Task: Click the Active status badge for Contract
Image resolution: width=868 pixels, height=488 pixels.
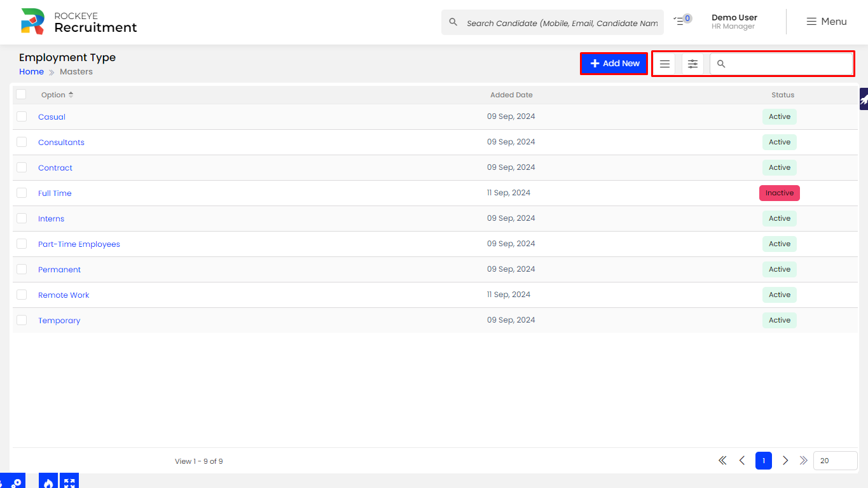Action: coord(780,167)
